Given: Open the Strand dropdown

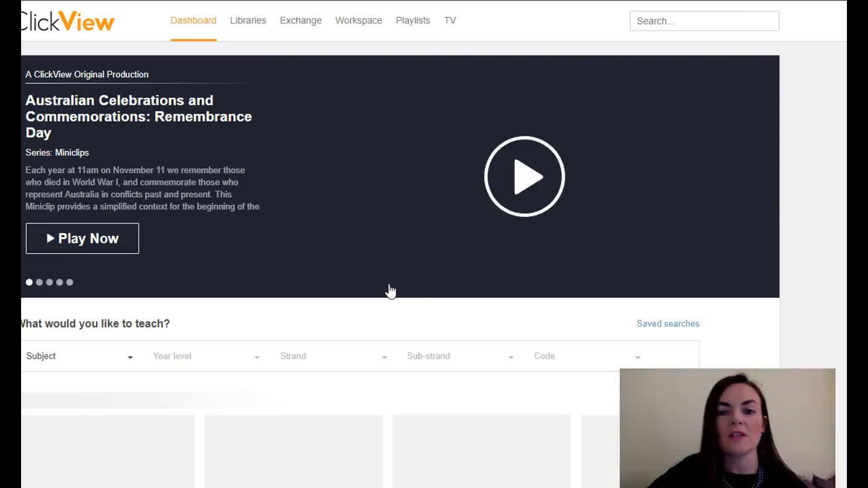Looking at the screenshot, I should 333,356.
